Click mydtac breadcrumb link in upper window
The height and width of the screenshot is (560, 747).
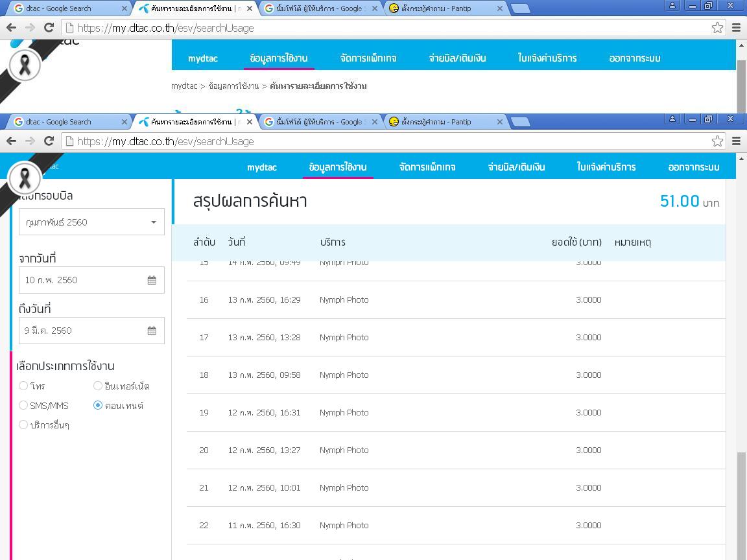184,86
